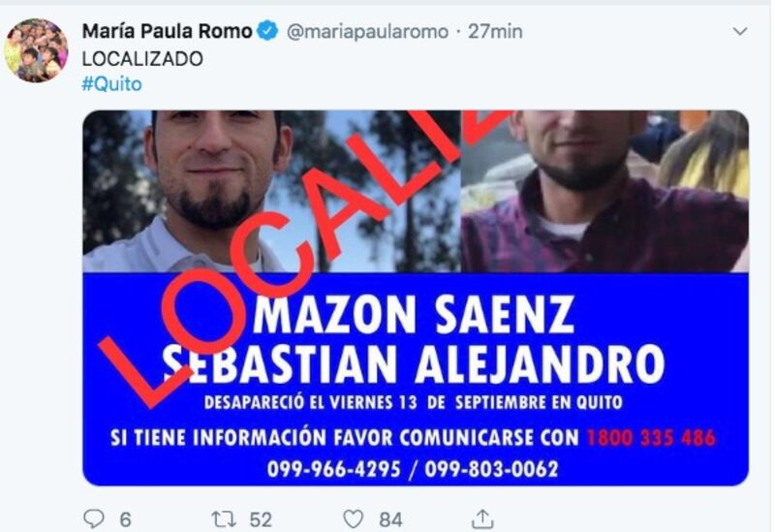Open the share upload icon
This screenshot has width=775, height=532.
[482, 518]
